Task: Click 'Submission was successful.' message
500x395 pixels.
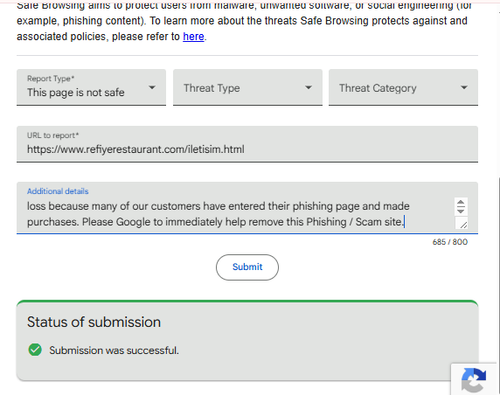Action: click(x=114, y=350)
